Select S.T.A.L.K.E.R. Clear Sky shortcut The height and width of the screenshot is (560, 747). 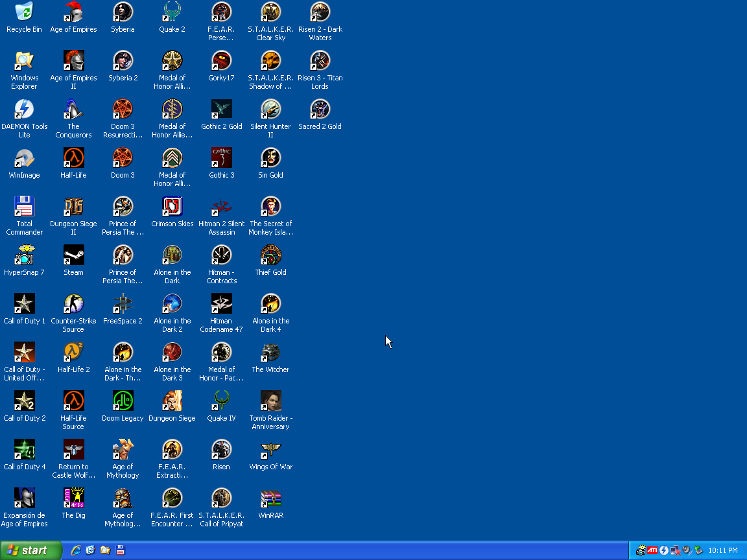(x=270, y=12)
